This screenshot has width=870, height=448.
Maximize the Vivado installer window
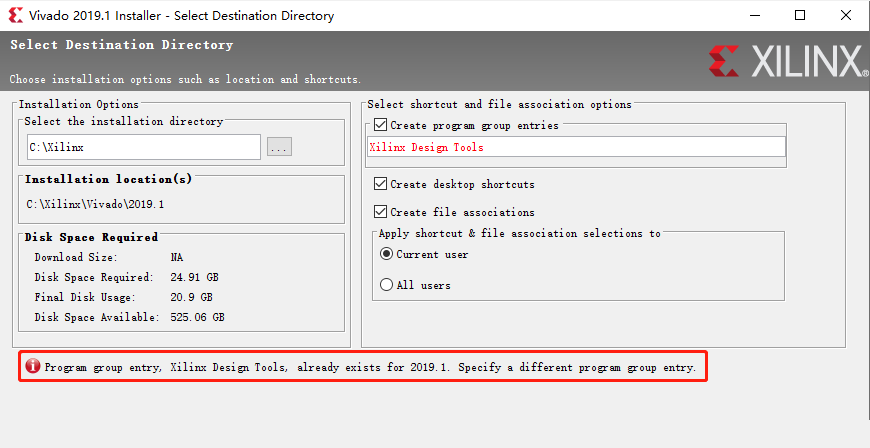point(799,15)
